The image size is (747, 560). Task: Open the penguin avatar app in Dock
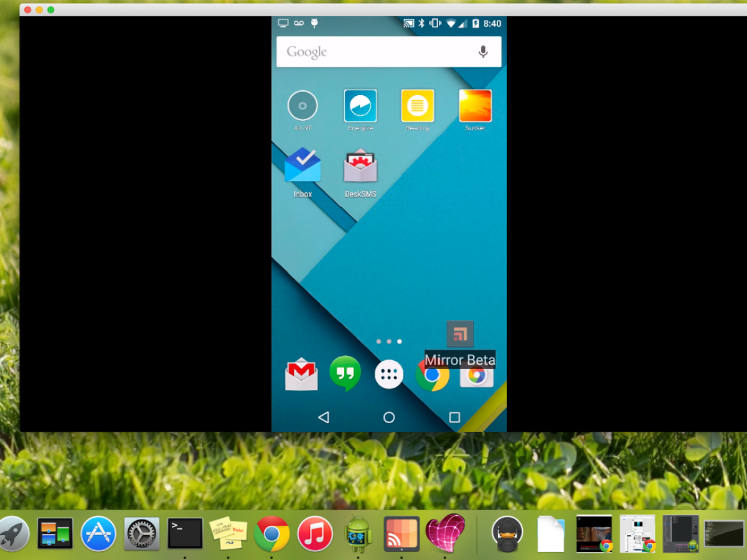click(507, 534)
